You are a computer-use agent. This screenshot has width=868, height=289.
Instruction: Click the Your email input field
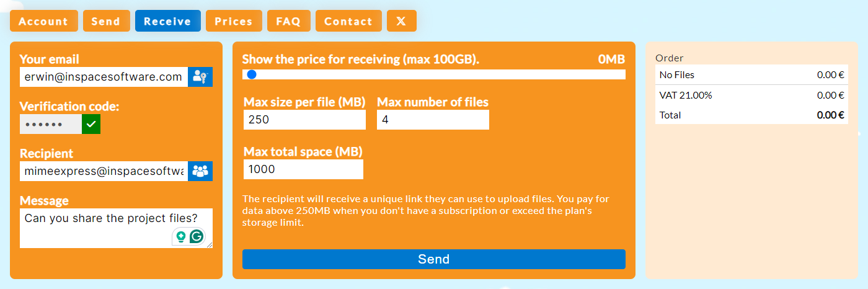[104, 77]
